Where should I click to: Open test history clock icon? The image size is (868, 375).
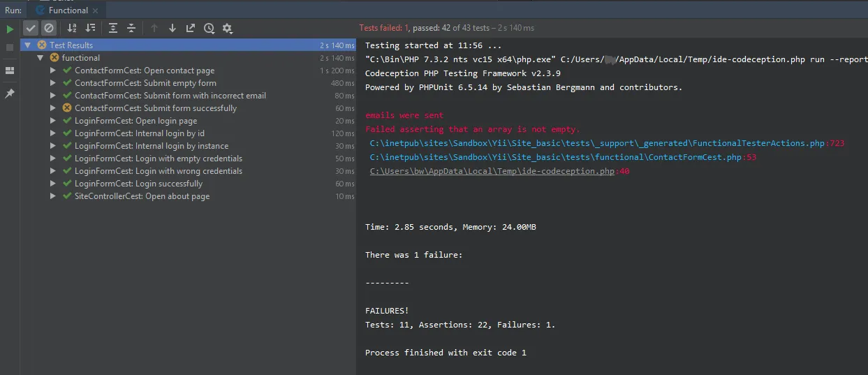pos(209,28)
